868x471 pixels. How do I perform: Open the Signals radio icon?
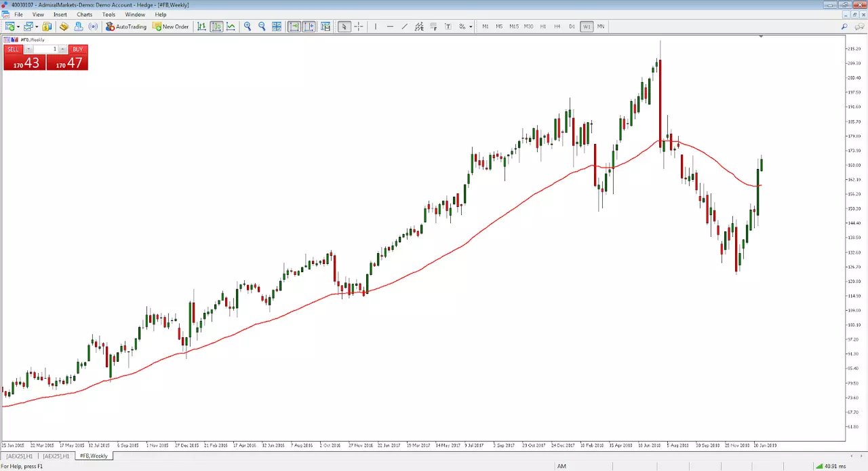coord(94,26)
